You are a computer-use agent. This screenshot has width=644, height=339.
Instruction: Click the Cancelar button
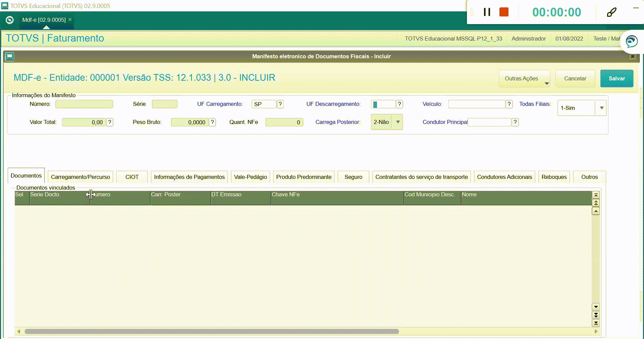coord(575,78)
